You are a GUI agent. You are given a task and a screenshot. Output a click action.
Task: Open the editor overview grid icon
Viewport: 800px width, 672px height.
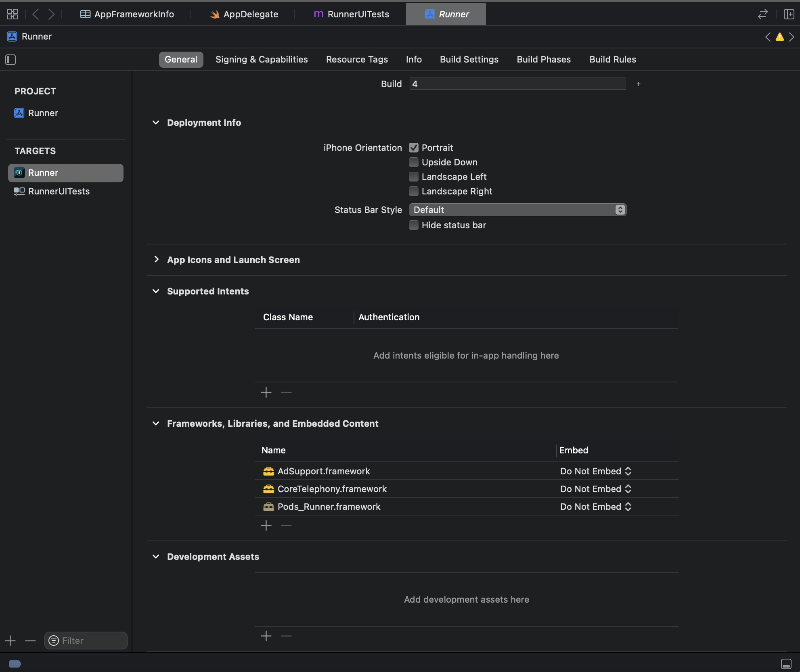12,14
